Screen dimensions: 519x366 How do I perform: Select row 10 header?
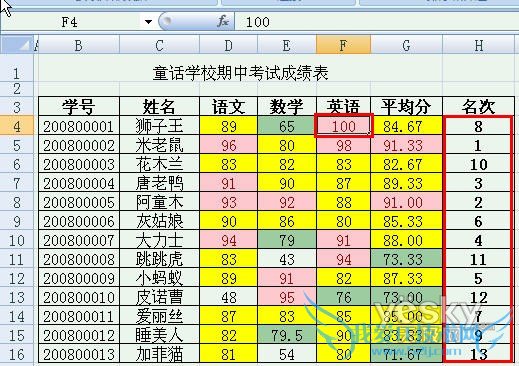[x=17, y=240]
